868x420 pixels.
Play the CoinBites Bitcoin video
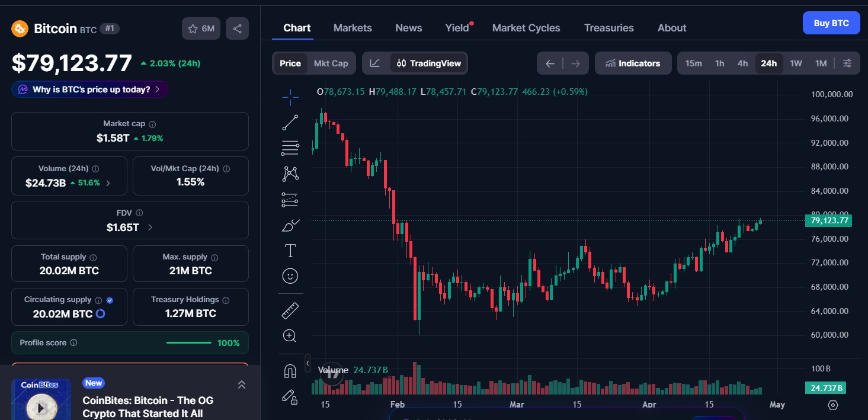point(41,408)
